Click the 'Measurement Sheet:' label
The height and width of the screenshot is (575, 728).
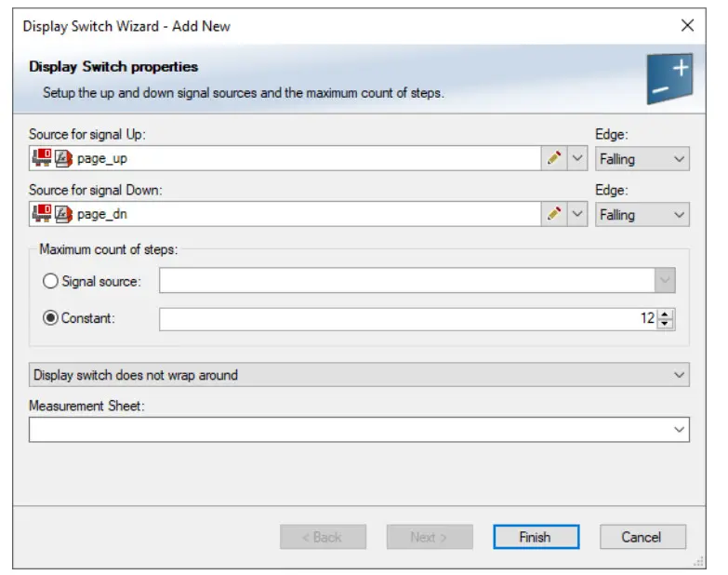tap(86, 406)
